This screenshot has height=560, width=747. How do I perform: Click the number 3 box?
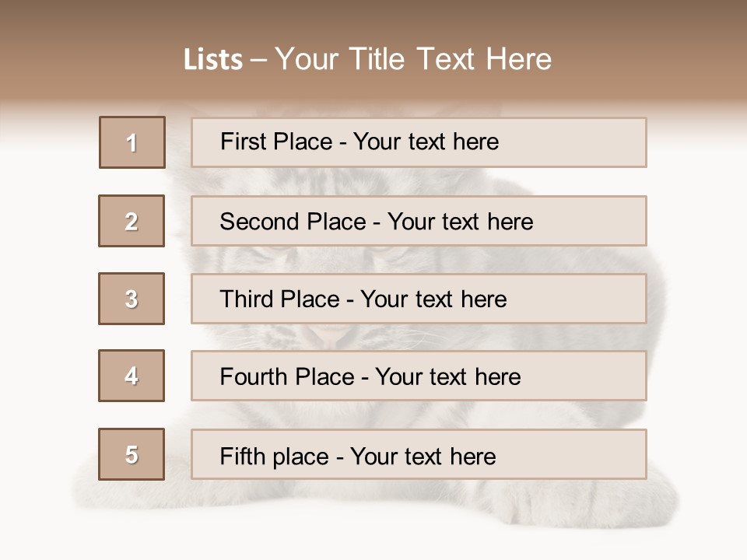pyautogui.click(x=132, y=299)
